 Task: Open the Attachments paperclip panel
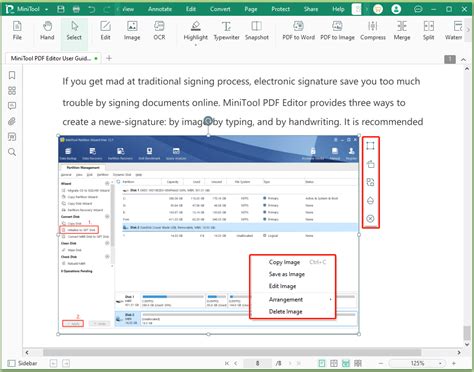(12, 121)
